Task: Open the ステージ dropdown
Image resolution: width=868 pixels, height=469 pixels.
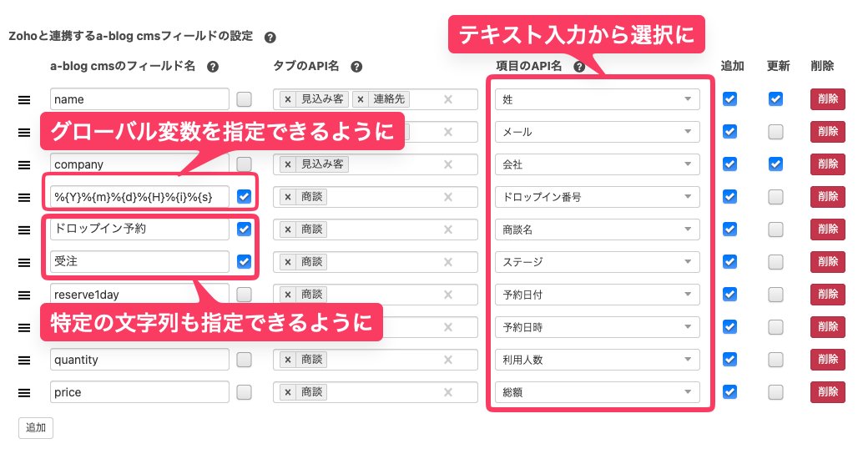Action: pos(598,262)
